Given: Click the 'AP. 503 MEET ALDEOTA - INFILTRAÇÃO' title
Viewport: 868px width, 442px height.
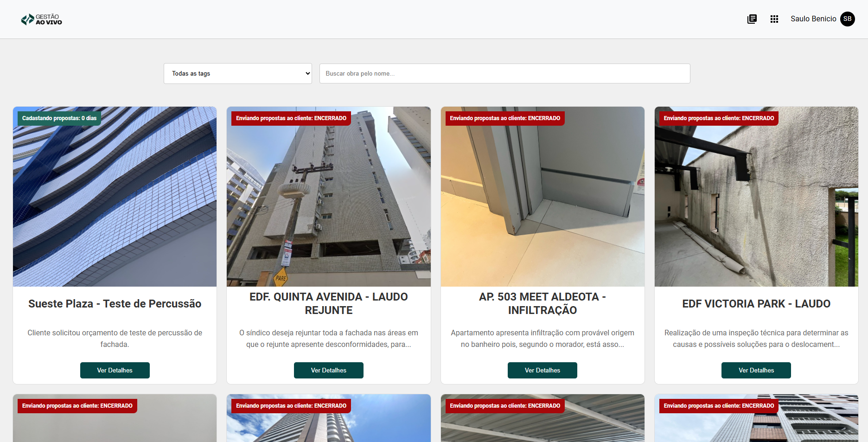Looking at the screenshot, I should 542,303.
